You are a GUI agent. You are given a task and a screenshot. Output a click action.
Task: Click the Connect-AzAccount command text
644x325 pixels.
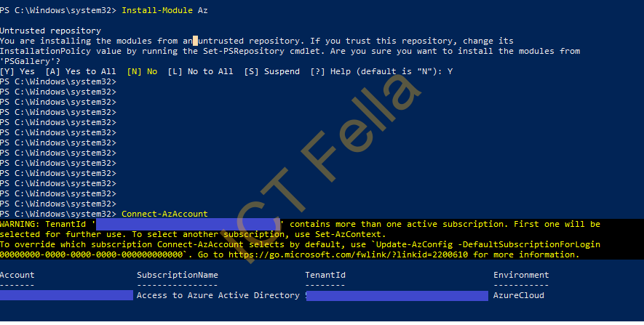click(164, 214)
